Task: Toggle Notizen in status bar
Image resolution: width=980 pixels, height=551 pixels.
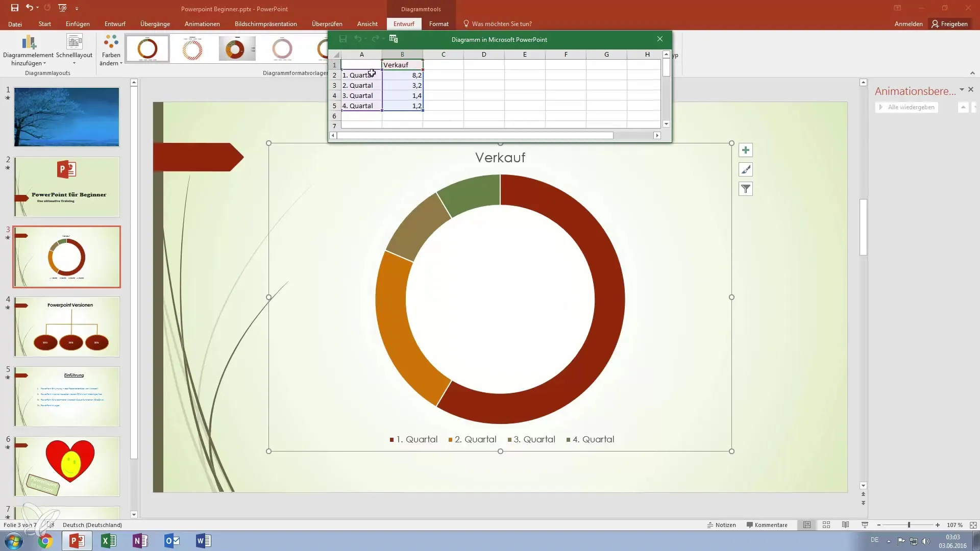Action: point(721,525)
